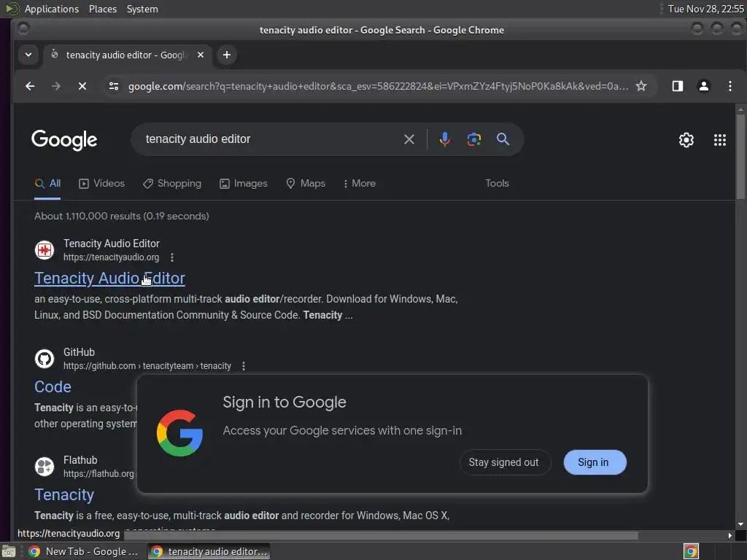Click the Chrome icon in system tray
This screenshot has height=560, width=747.
691,551
